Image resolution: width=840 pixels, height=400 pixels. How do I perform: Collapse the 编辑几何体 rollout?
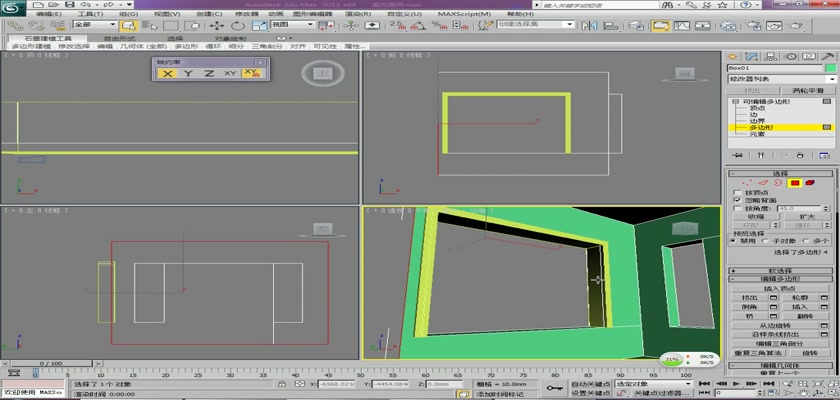(x=781, y=365)
